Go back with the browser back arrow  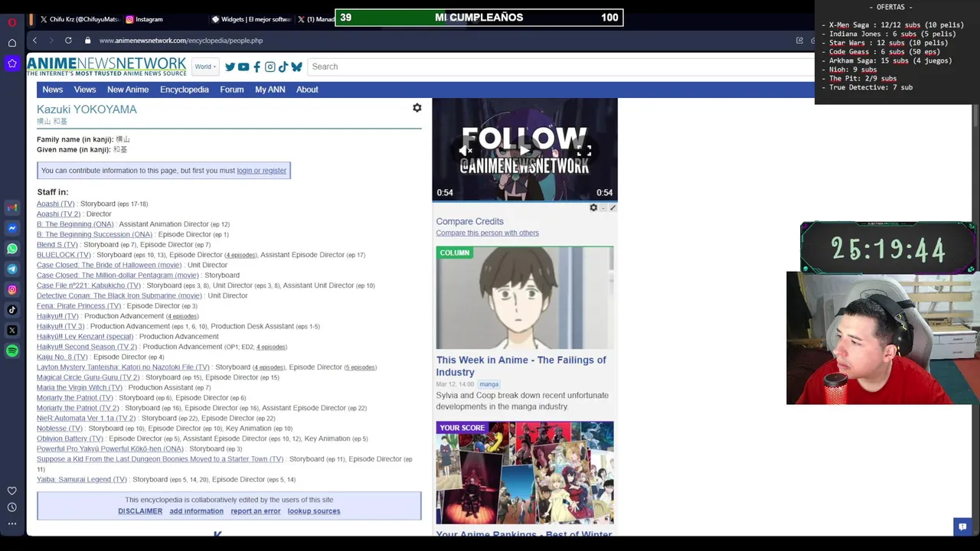(x=34, y=41)
